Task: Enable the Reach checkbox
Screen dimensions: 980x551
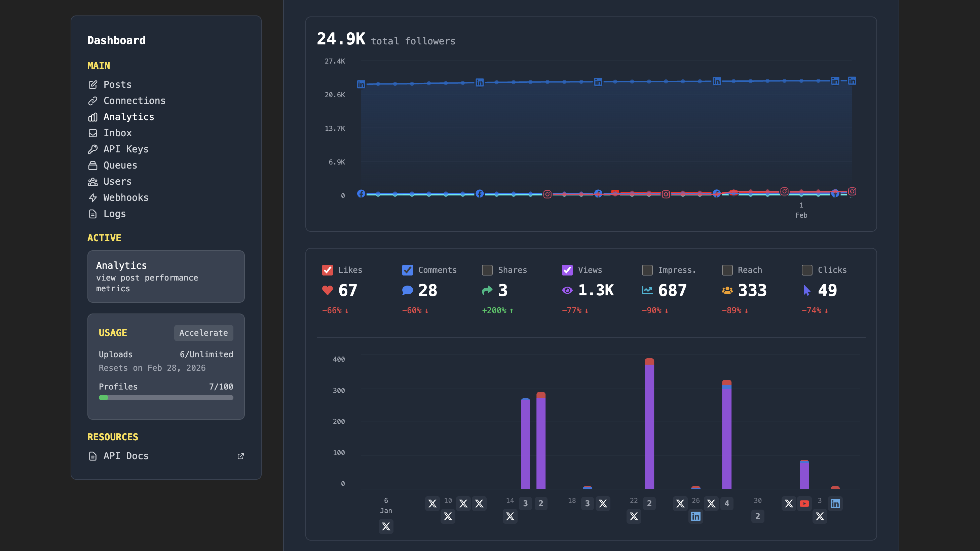Action: (x=727, y=270)
